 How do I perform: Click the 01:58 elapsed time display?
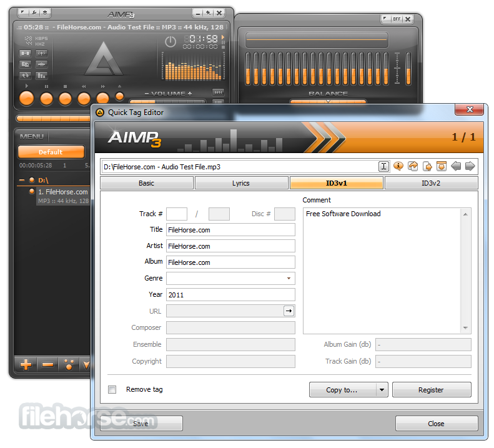click(204, 39)
